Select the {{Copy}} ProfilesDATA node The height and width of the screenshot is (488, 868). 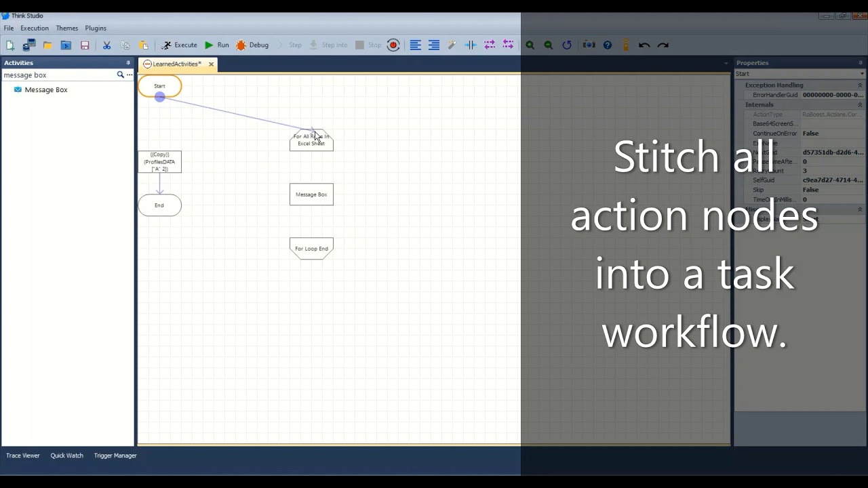(x=160, y=162)
